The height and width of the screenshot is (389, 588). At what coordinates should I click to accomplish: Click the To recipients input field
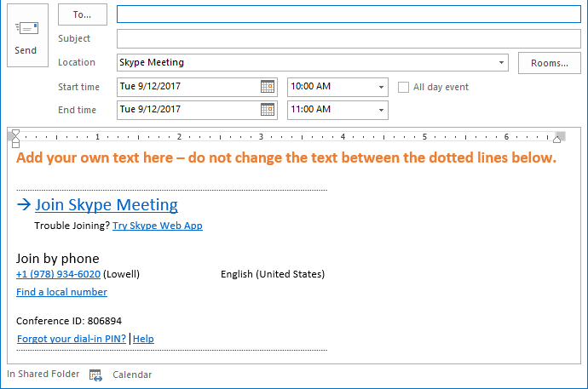tap(348, 14)
